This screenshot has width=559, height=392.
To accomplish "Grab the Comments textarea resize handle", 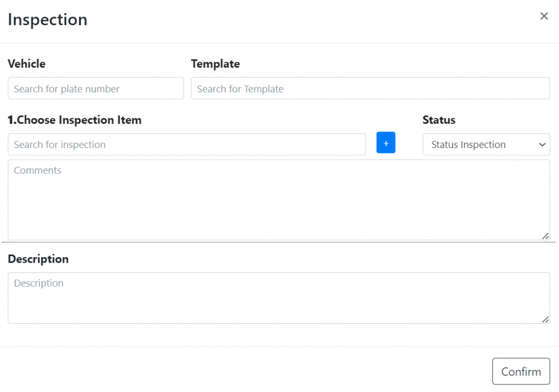I will 545,236.
